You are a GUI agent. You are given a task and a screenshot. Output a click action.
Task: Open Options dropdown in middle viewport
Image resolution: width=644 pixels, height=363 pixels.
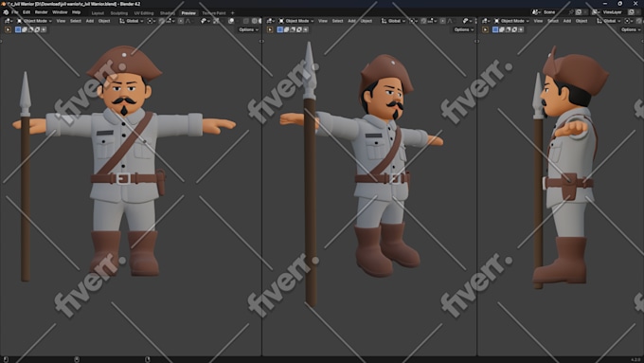pos(464,29)
